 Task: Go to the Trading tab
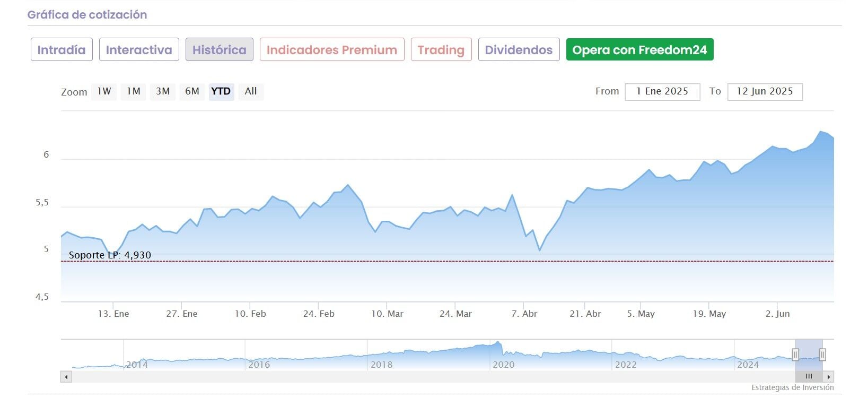point(441,50)
